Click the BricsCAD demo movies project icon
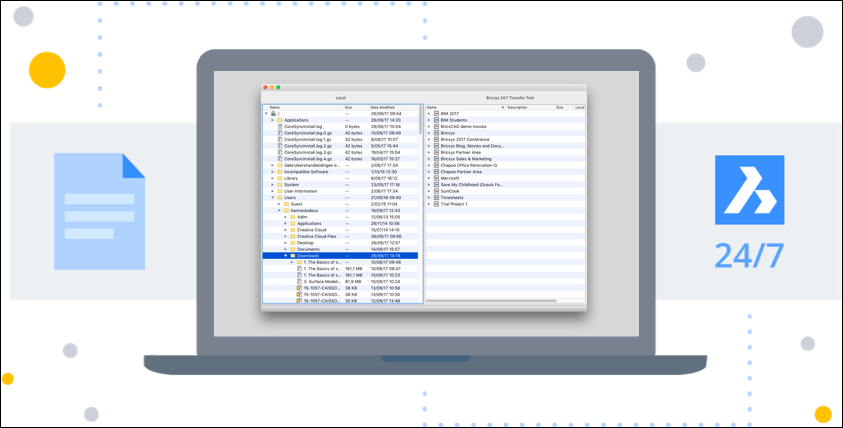 click(x=436, y=126)
